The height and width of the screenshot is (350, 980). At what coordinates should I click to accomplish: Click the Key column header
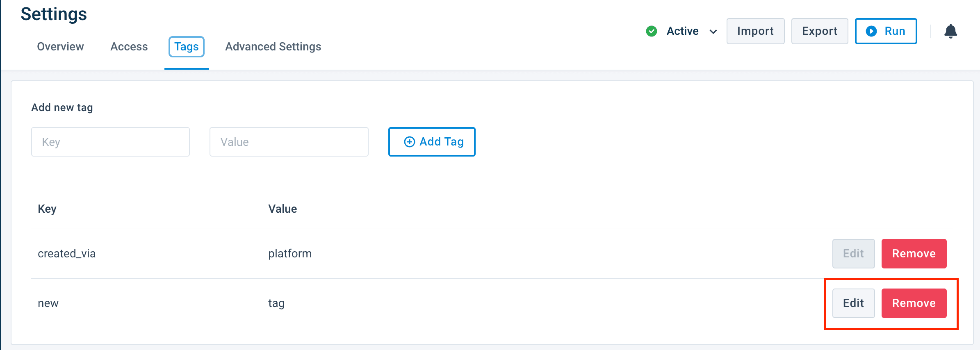coord(47,209)
